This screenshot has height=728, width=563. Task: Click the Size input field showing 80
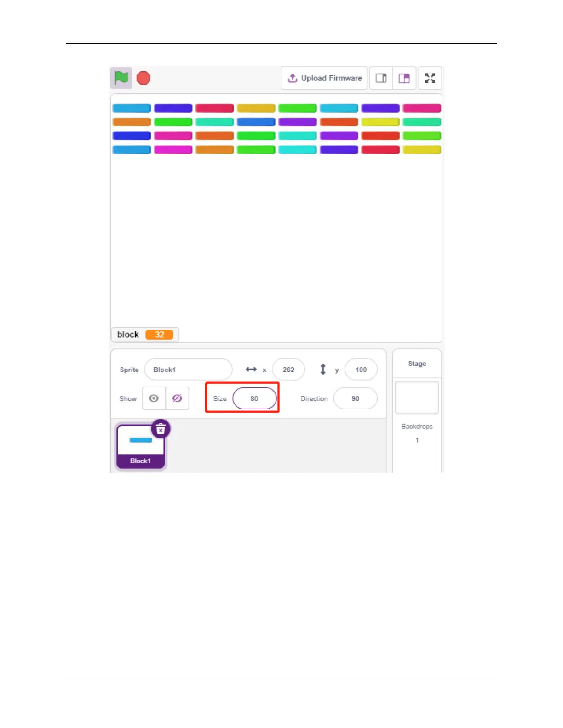[x=254, y=398]
